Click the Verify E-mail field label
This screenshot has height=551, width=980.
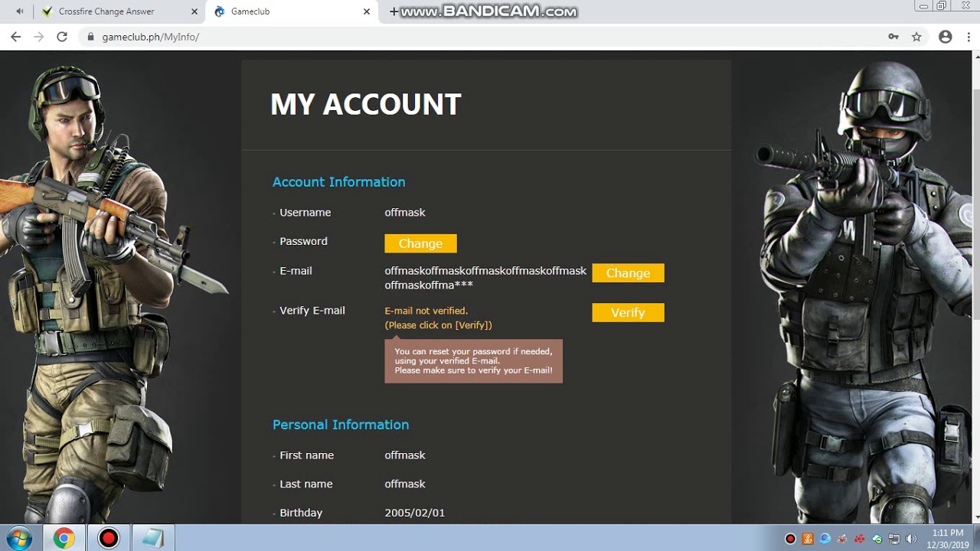click(312, 311)
